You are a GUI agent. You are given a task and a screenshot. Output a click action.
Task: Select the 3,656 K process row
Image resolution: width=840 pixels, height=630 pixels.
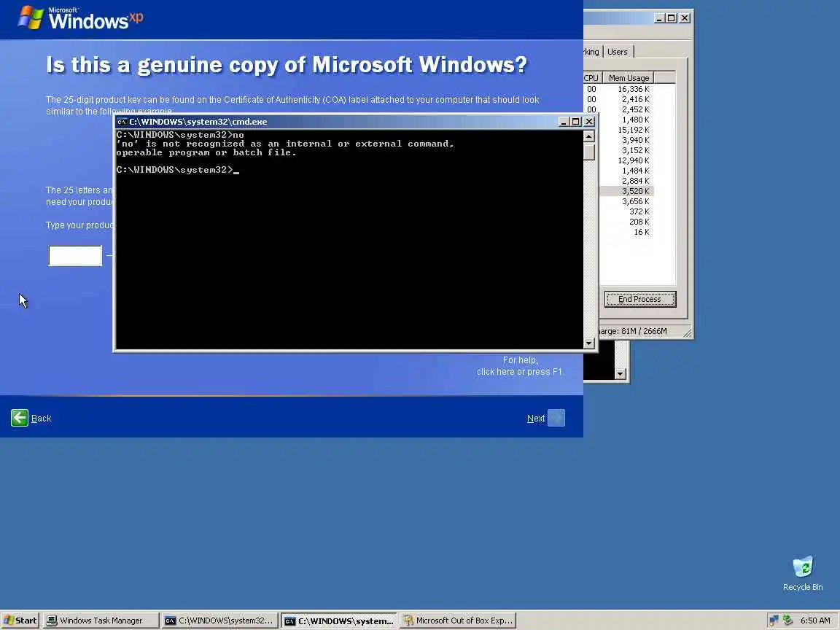(x=626, y=201)
